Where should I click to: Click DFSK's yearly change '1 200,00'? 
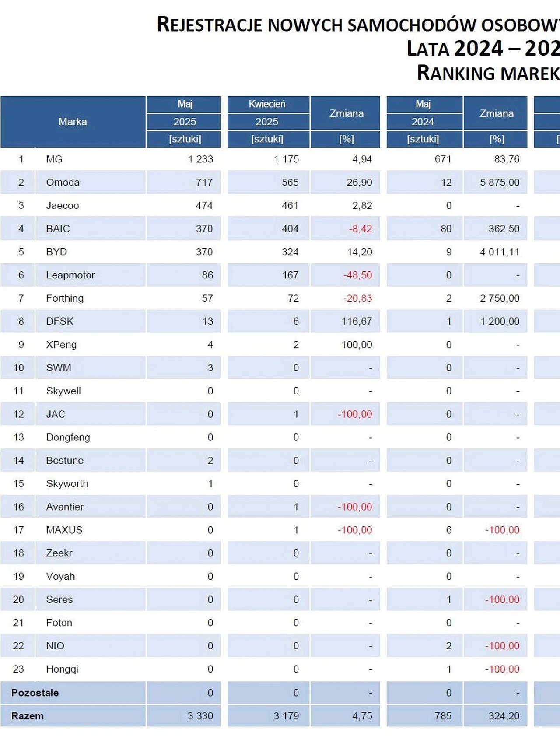pos(500,322)
